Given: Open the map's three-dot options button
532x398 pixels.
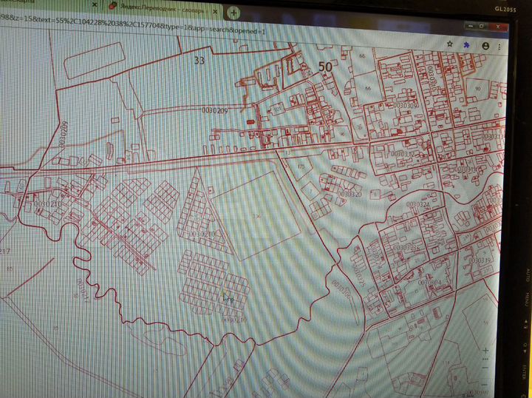Looking at the screenshot, I should pos(485,359).
